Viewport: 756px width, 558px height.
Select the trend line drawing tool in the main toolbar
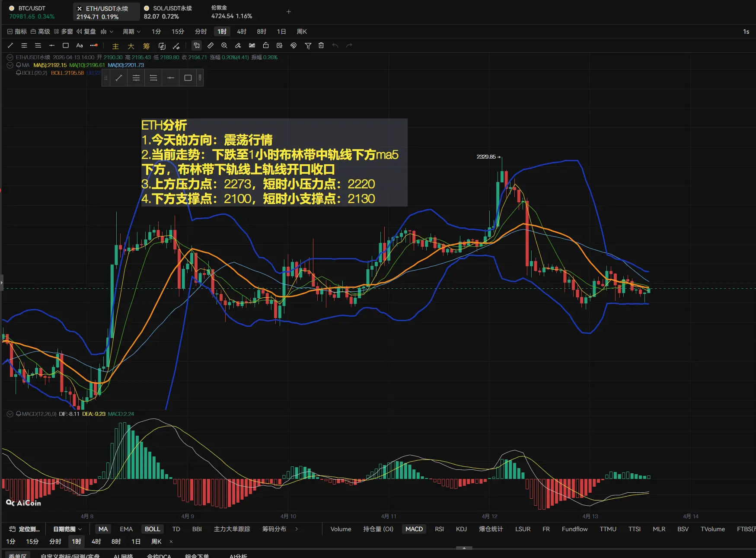[10, 45]
